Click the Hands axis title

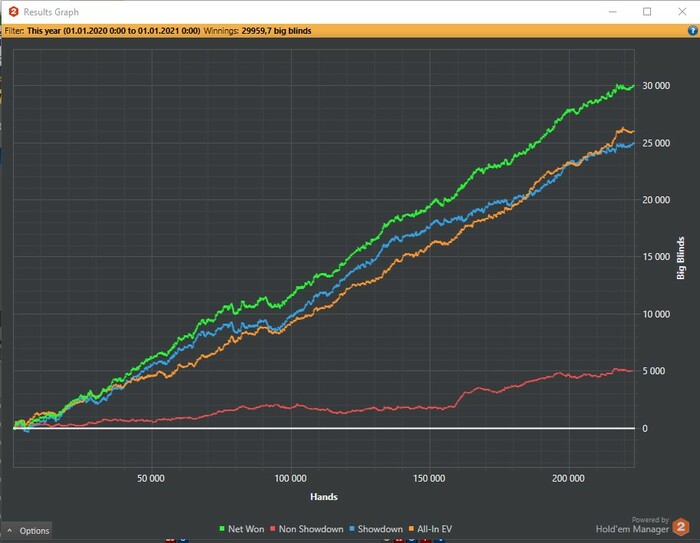point(324,497)
